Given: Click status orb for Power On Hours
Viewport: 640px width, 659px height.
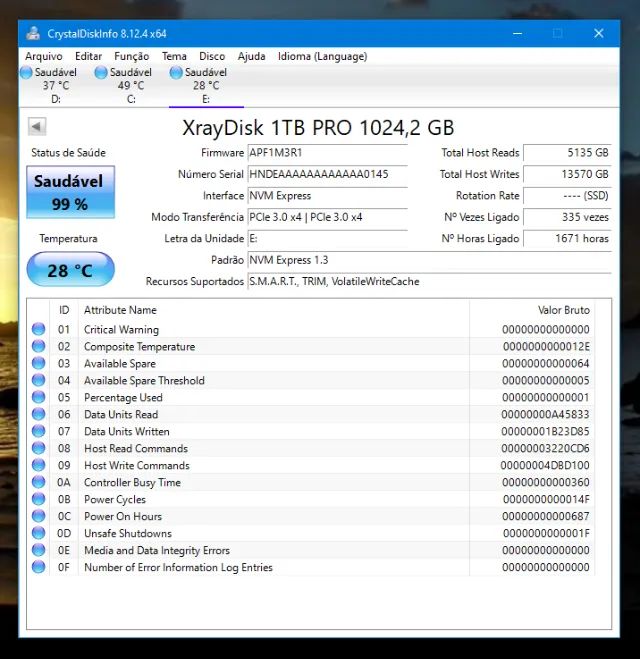Looking at the screenshot, I should (x=39, y=516).
